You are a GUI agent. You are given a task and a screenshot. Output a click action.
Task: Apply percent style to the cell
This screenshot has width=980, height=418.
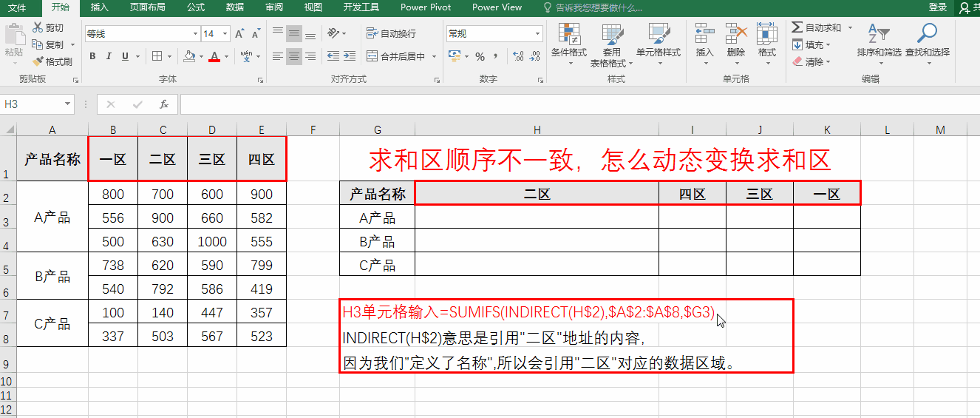(480, 56)
